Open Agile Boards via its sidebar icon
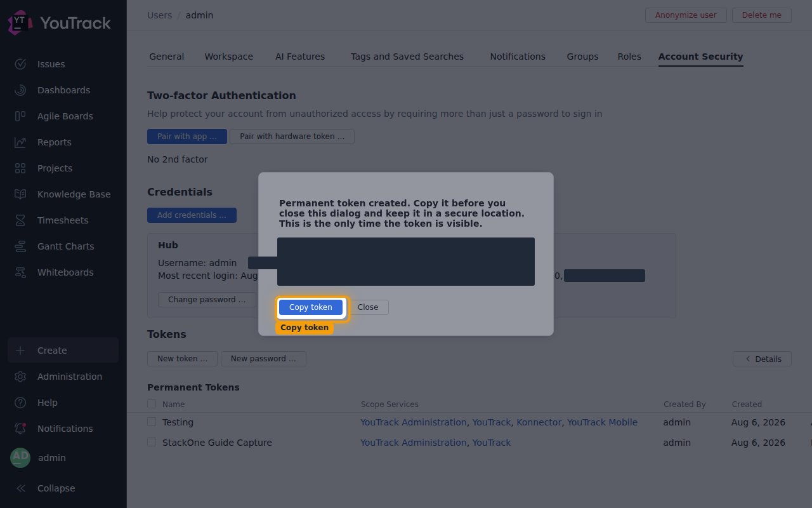Viewport: 812px width, 508px height. (20, 116)
